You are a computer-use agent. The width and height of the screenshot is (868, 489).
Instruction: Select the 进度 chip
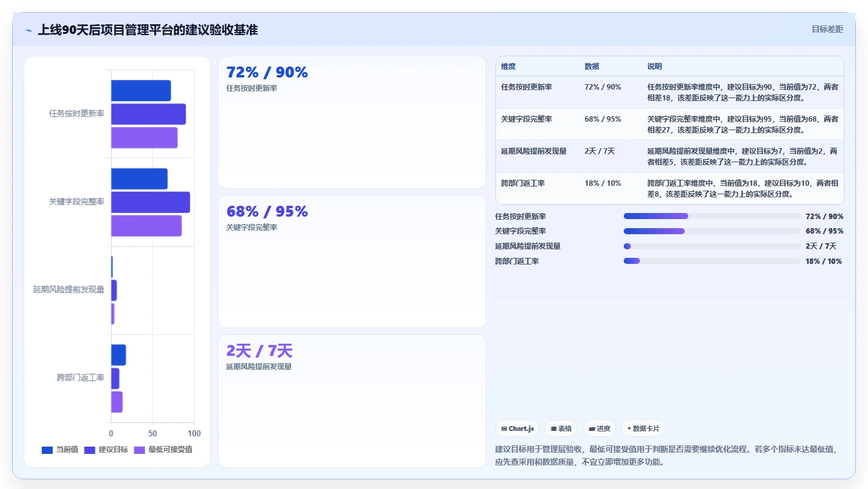point(599,428)
